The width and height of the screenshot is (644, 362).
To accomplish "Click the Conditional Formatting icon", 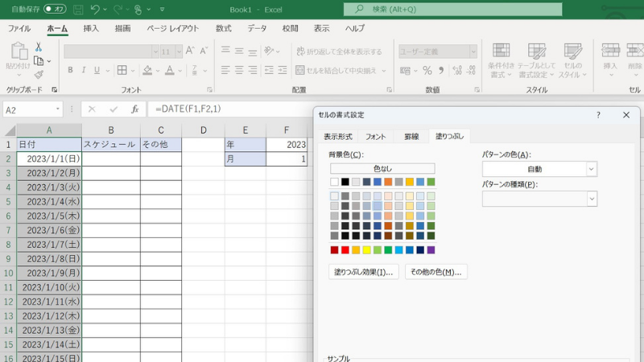I will pos(501,51).
